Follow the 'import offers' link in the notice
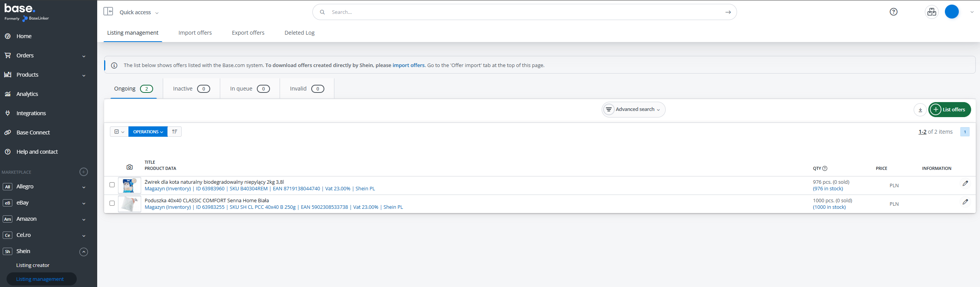The image size is (980, 287). (408, 65)
